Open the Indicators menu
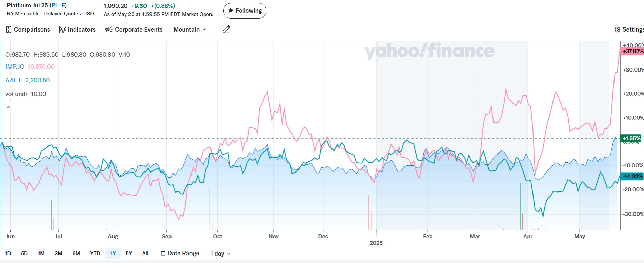 pos(77,29)
